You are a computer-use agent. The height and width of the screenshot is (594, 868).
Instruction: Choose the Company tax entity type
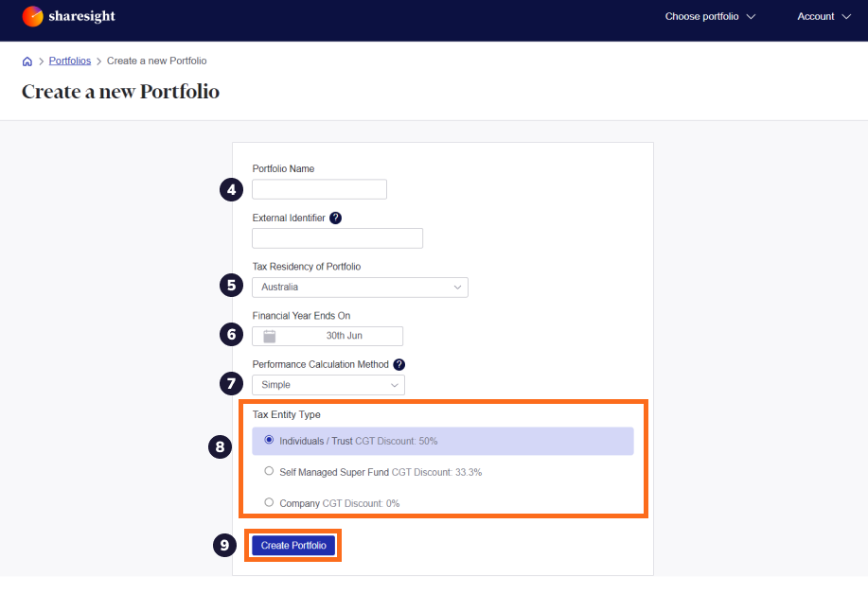coord(269,502)
